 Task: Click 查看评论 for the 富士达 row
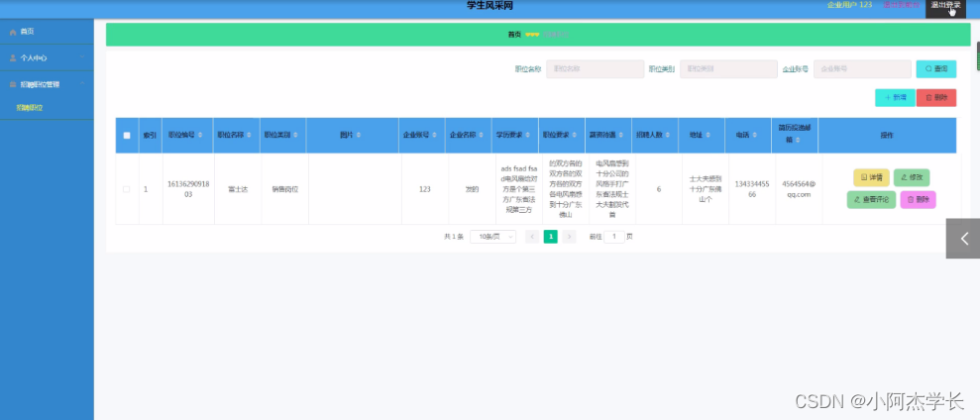pyautogui.click(x=871, y=199)
